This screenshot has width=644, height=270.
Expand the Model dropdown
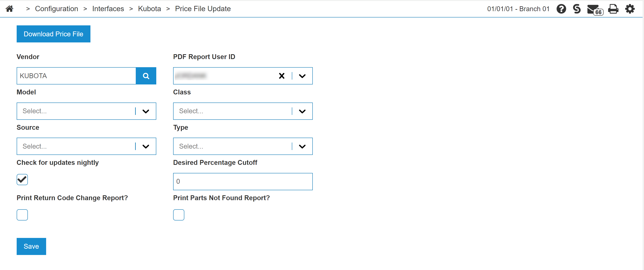coord(146,111)
